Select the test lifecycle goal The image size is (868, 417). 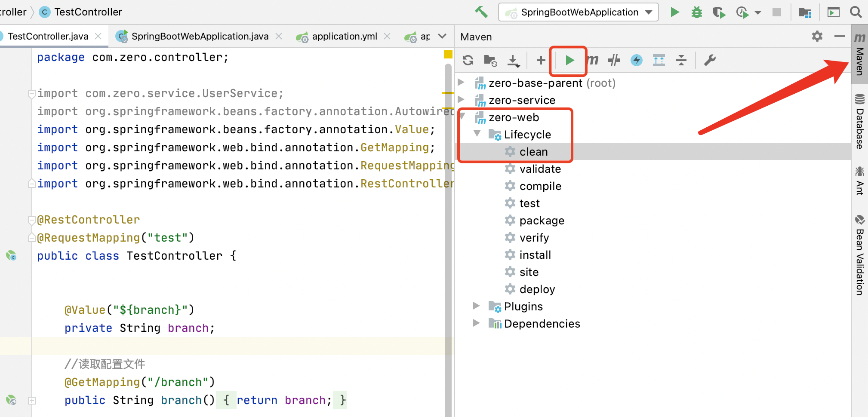[529, 203]
